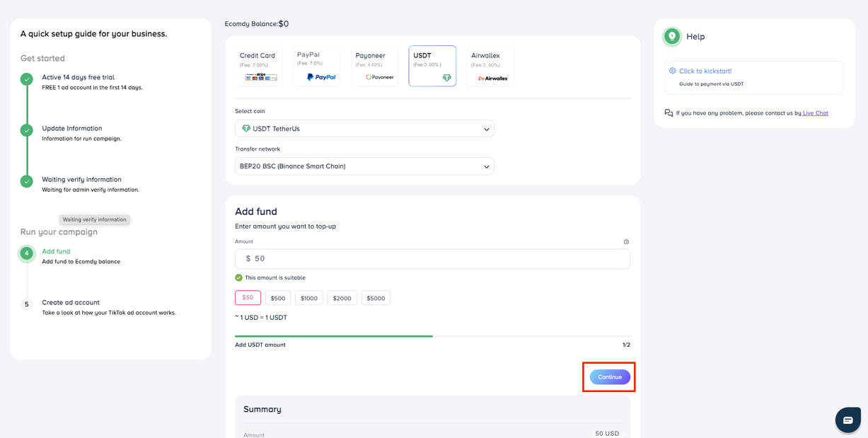The width and height of the screenshot is (868, 438).
Task: Choose the Airwallex payment option
Action: pyautogui.click(x=490, y=66)
